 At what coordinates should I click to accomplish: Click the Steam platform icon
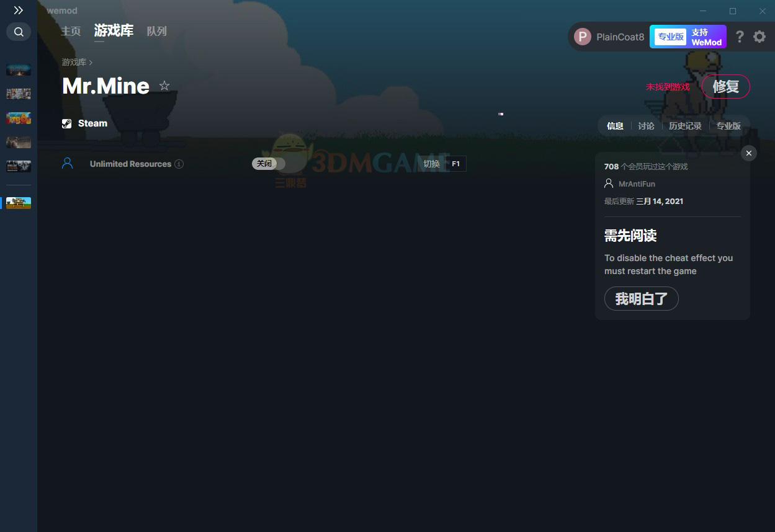(x=67, y=123)
